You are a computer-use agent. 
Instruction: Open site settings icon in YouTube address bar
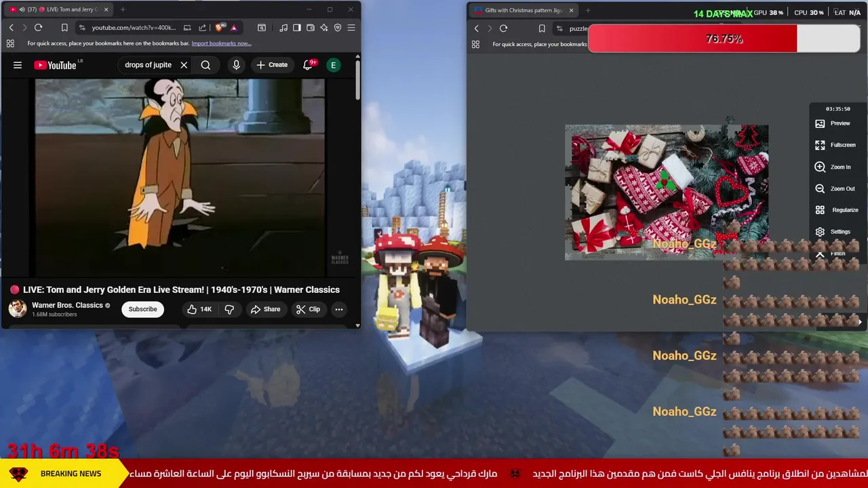[82, 28]
